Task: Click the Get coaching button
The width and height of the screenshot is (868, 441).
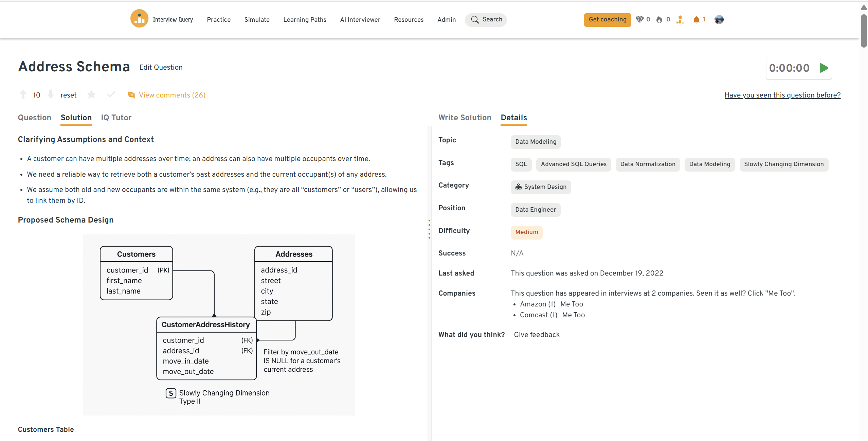Action: click(x=607, y=19)
